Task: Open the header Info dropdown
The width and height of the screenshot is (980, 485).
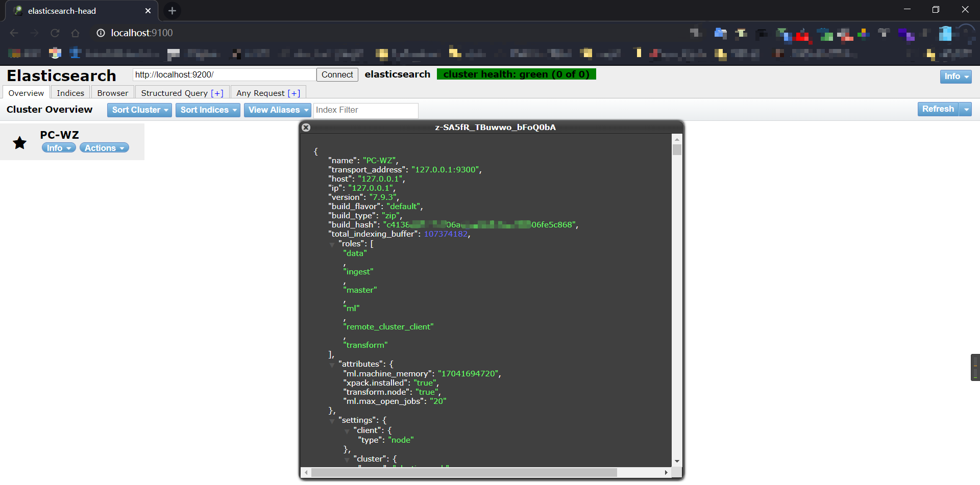Action: [x=955, y=76]
